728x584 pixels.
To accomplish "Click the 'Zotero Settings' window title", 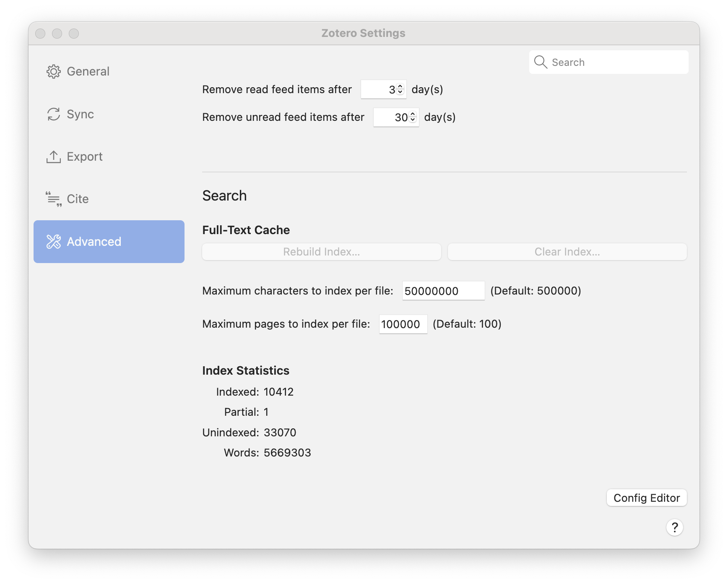I will coord(364,33).
